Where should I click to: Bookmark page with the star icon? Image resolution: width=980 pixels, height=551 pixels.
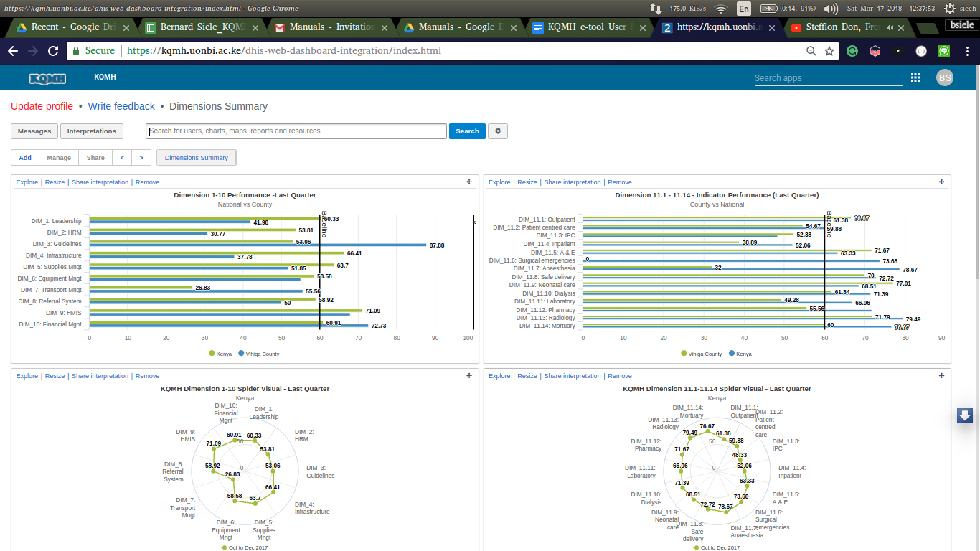(829, 51)
